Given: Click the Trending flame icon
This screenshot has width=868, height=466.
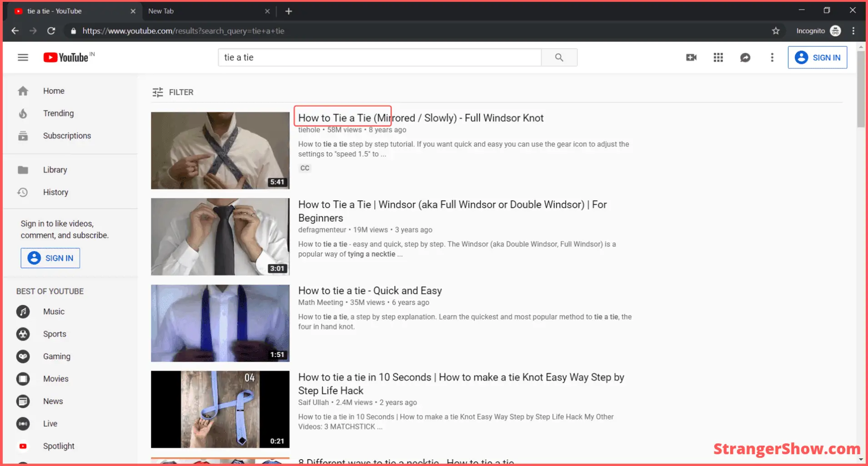Looking at the screenshot, I should point(23,113).
